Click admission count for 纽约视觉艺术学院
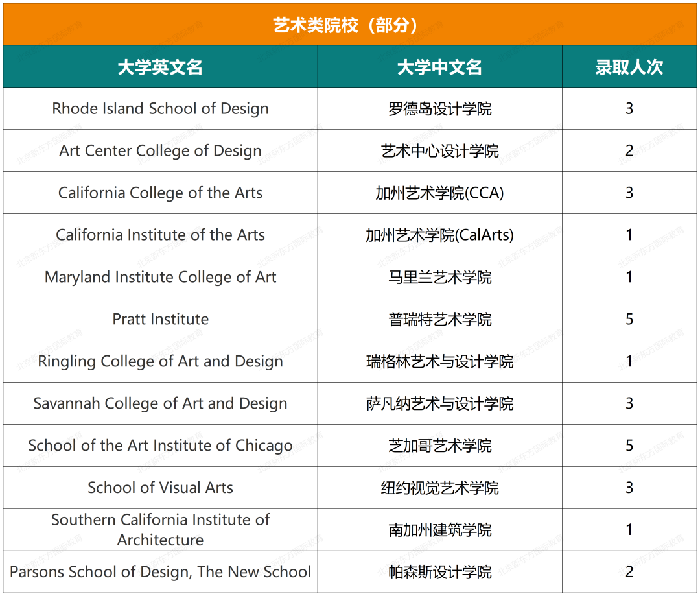The height and width of the screenshot is (596, 700). click(x=629, y=488)
